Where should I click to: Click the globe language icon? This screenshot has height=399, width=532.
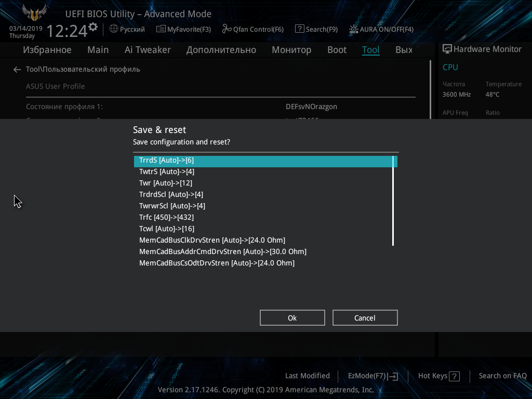point(114,29)
